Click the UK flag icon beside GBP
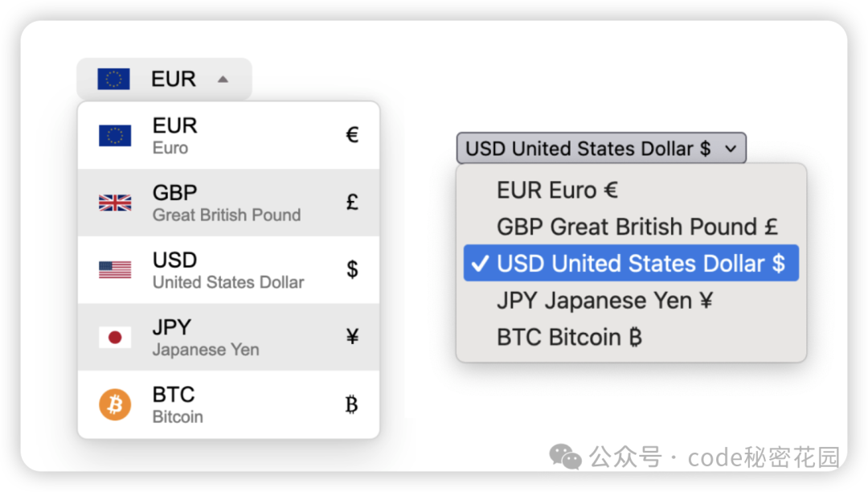The height and width of the screenshot is (492, 868). click(x=115, y=203)
